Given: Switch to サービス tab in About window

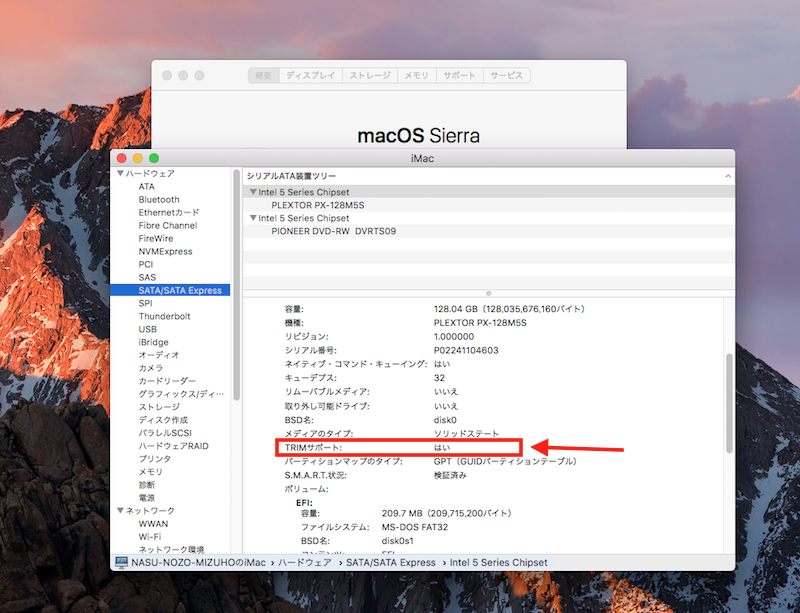Looking at the screenshot, I should click(x=507, y=76).
